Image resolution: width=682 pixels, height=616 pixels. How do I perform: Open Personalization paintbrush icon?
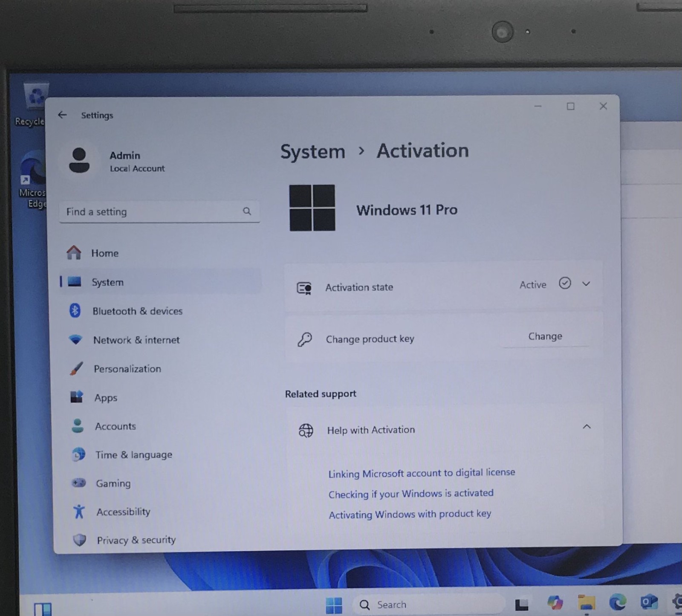(x=76, y=368)
